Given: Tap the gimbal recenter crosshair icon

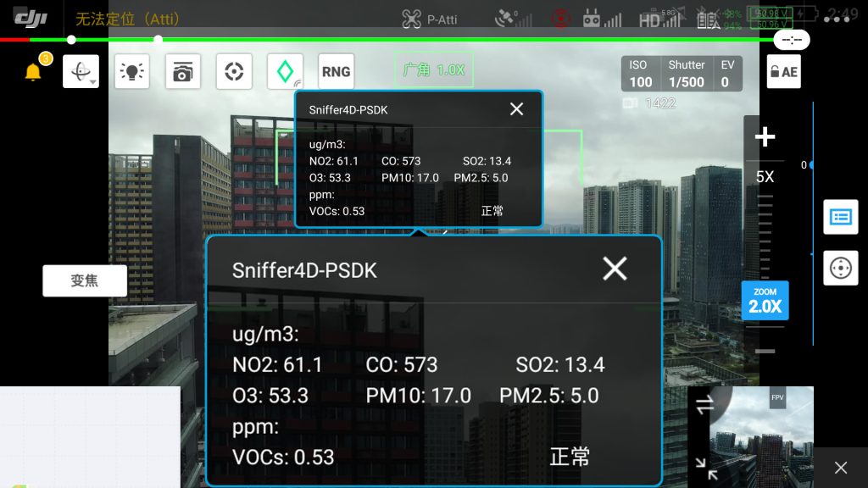Looking at the screenshot, I should [x=840, y=268].
